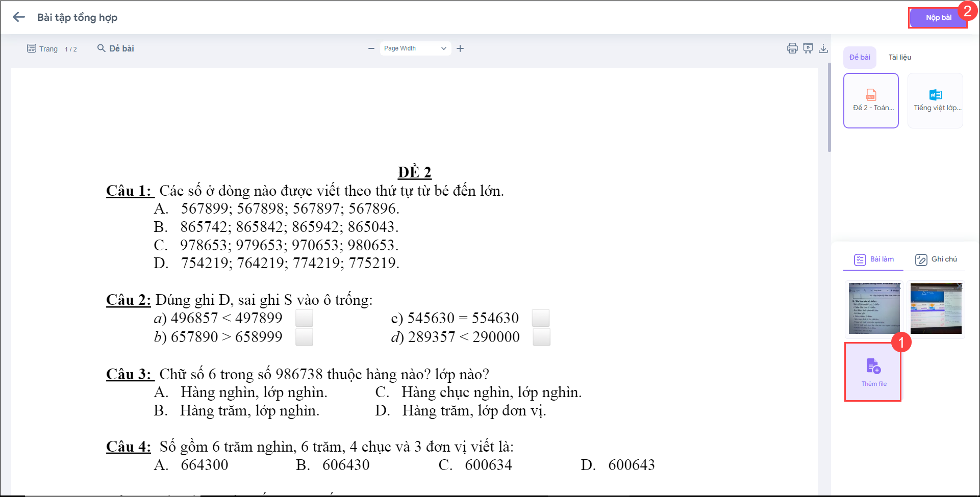This screenshot has height=497, width=980.
Task: Click the Câu 2: question label
Action: click(129, 300)
